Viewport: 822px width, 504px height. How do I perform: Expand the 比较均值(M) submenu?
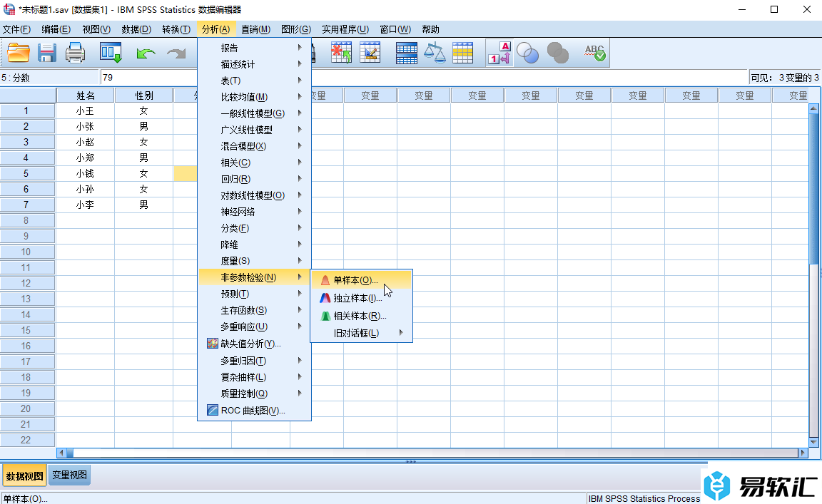point(254,97)
